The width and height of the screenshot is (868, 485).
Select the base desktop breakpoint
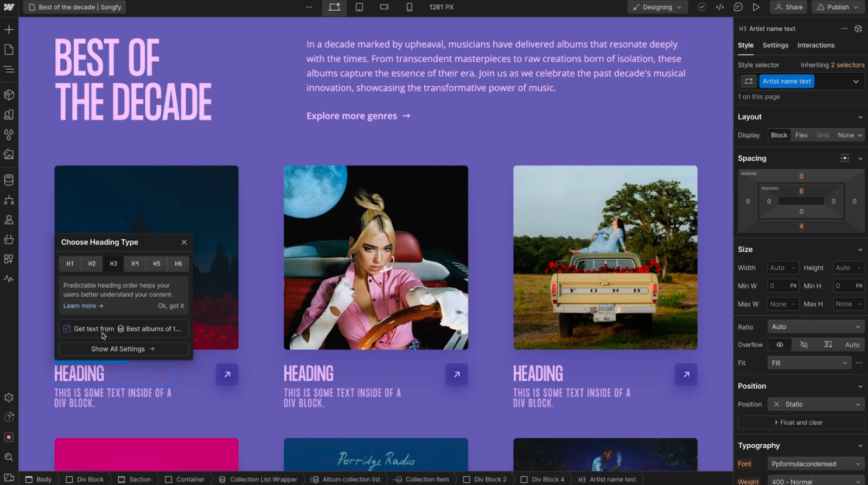[x=334, y=7]
